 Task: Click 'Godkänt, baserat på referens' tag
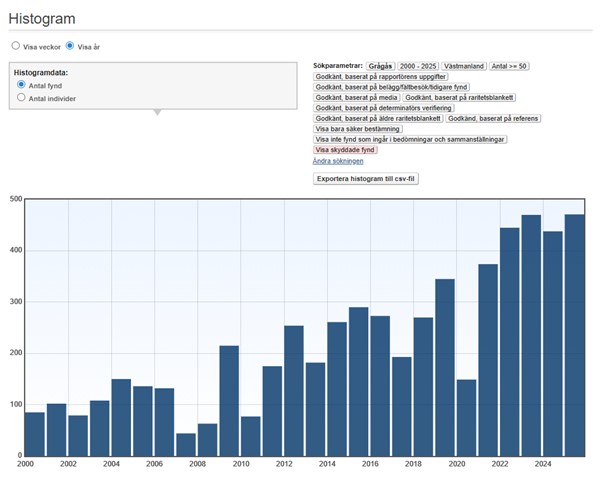click(x=493, y=119)
